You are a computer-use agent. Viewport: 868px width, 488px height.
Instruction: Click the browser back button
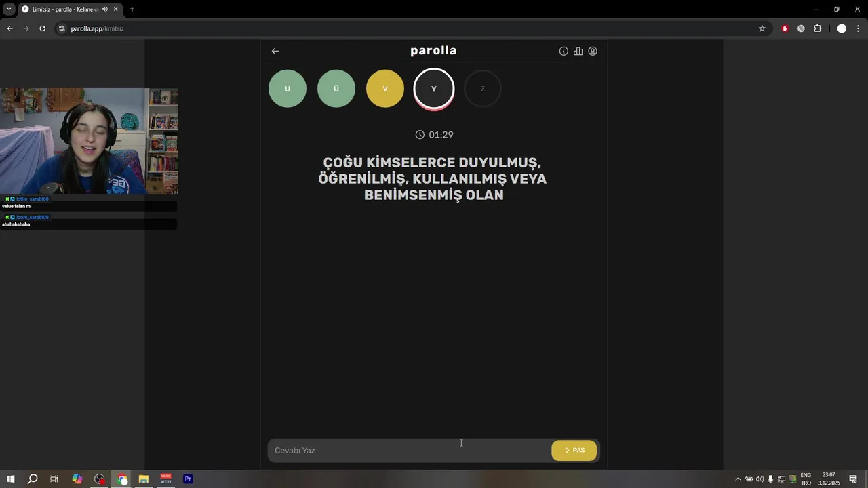pyautogui.click(x=9, y=28)
